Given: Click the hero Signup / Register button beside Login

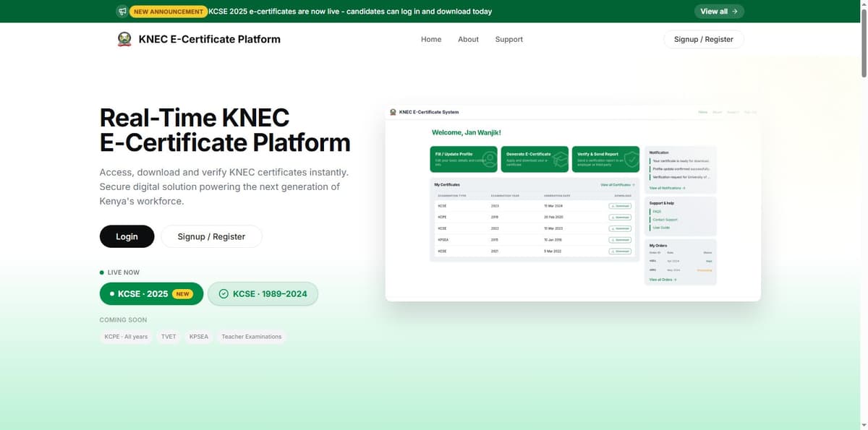Looking at the screenshot, I should (211, 236).
